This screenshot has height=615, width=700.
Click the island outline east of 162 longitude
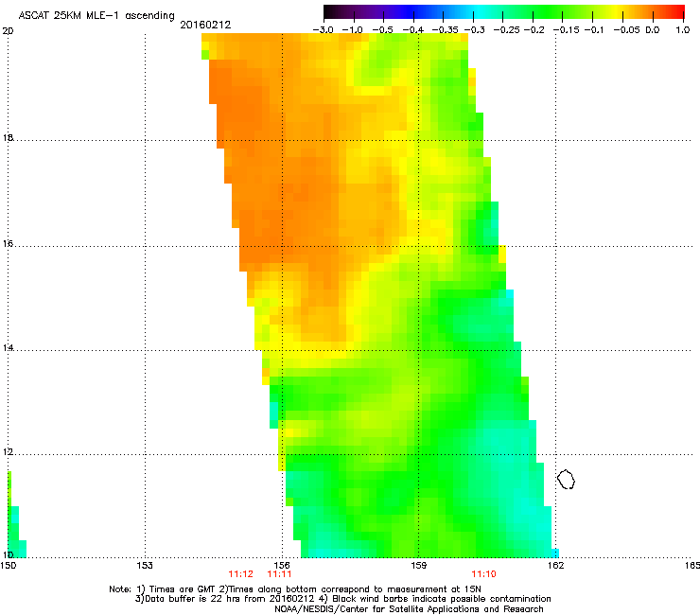tap(566, 479)
